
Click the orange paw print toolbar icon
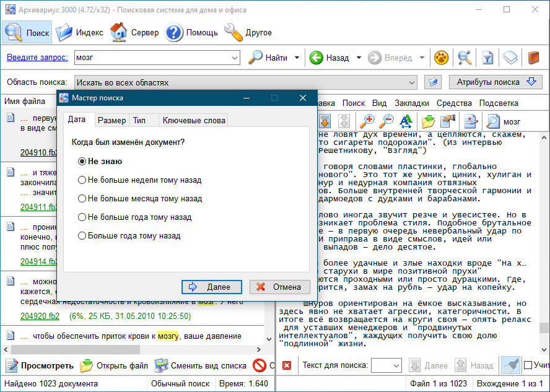coord(441,58)
